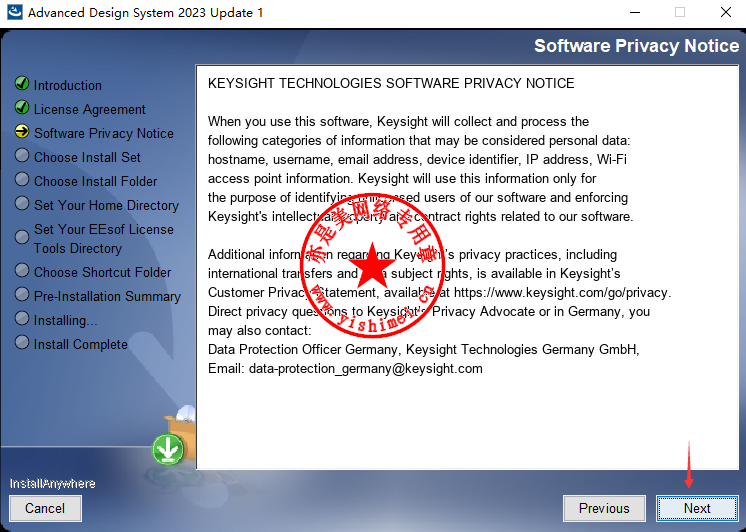
Task: Click the yellow arrow beside Software Privacy Notice
Action: [x=22, y=131]
